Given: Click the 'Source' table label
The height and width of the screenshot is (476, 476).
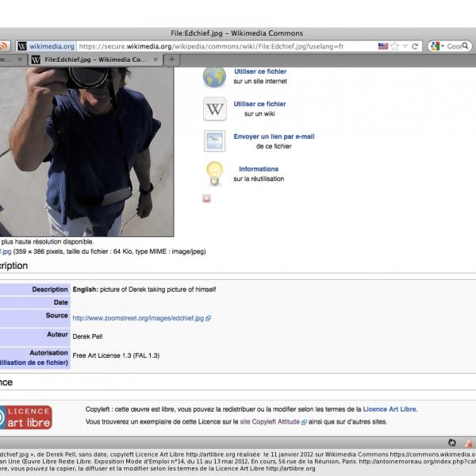Looking at the screenshot, I should [x=57, y=316].
